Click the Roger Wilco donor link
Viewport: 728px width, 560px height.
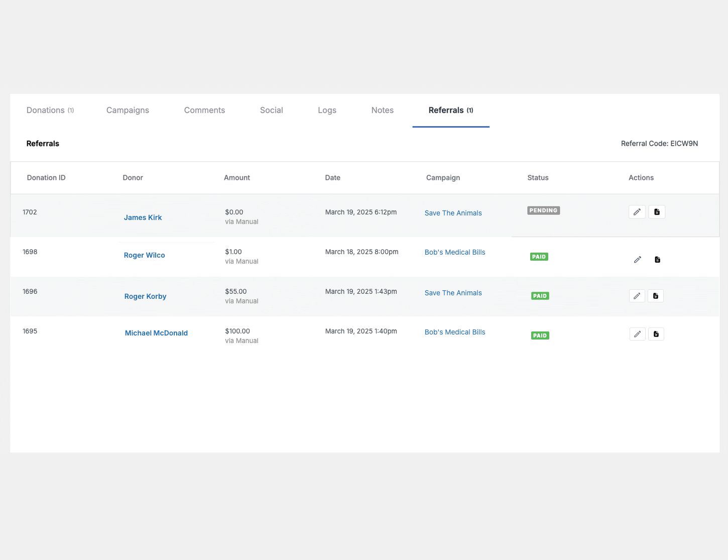pos(145,255)
